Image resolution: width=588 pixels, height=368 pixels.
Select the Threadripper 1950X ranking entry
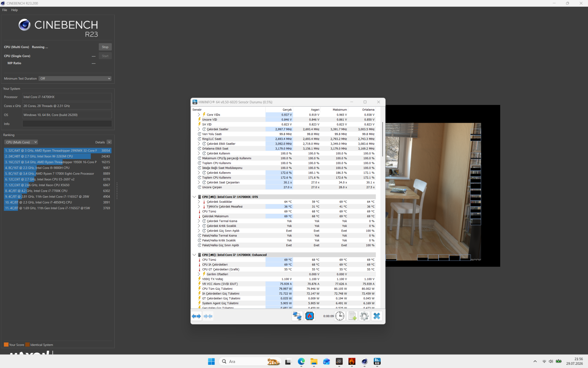(58, 162)
